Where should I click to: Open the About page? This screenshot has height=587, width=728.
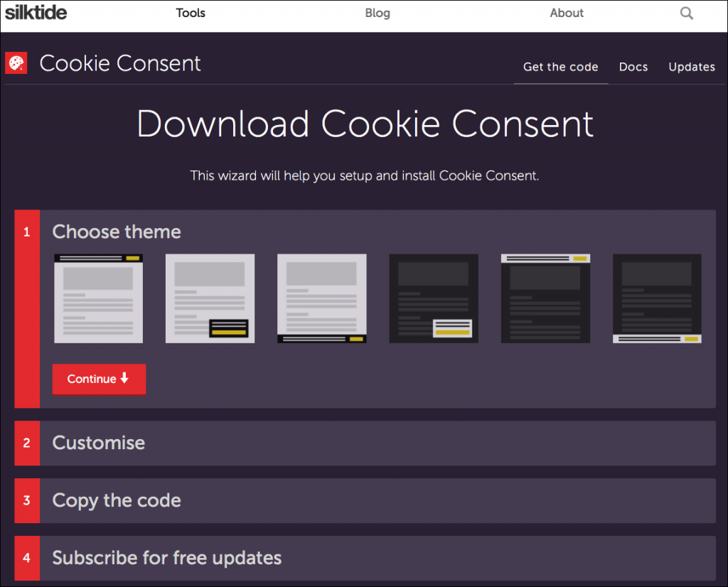(x=567, y=14)
